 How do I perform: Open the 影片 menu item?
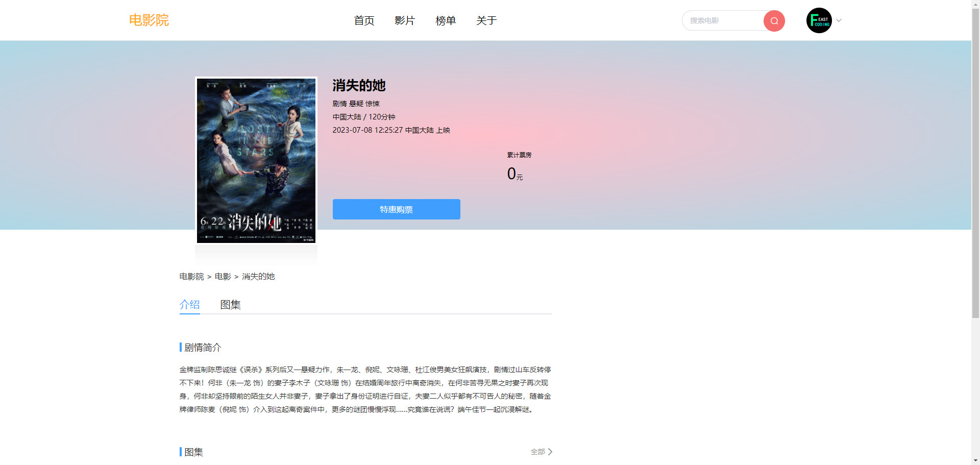405,20
